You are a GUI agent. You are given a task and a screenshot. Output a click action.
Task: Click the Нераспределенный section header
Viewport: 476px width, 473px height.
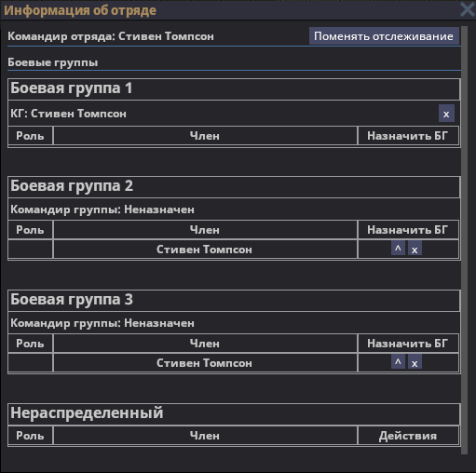[x=234, y=414]
